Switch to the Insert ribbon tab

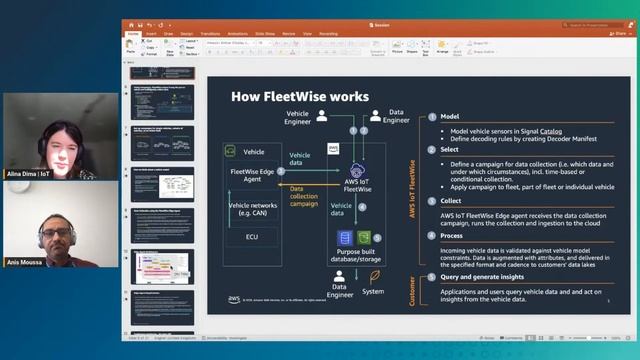point(151,34)
